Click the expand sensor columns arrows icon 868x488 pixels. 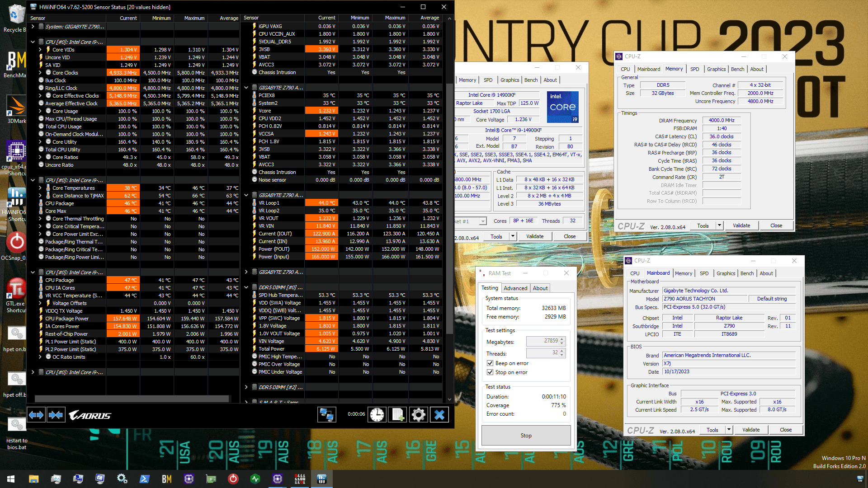[x=36, y=415]
